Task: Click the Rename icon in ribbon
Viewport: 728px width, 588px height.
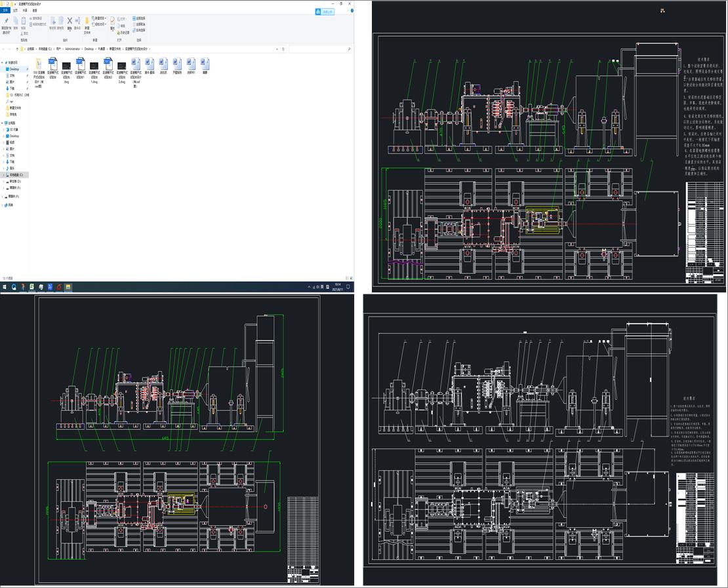Action: point(77,21)
